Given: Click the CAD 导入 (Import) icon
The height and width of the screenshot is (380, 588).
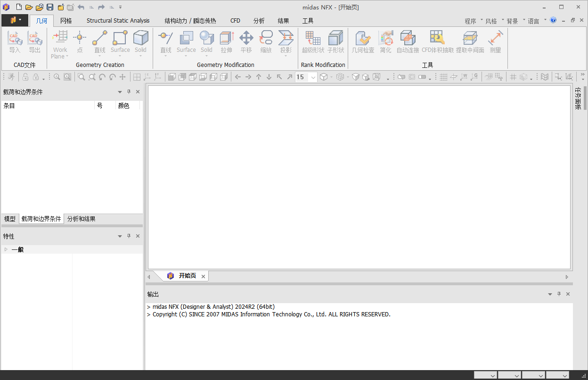Looking at the screenshot, I should [x=15, y=42].
